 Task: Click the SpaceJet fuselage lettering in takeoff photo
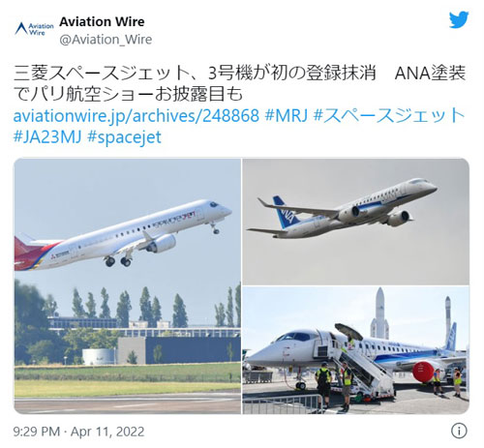[174, 219]
